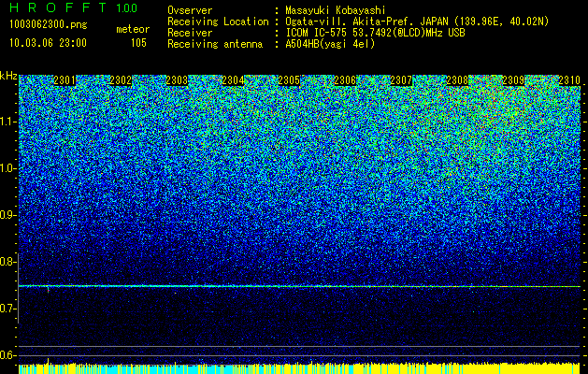Click observer name Masayuki Kobayashi
The image size is (588, 374).
coord(336,11)
